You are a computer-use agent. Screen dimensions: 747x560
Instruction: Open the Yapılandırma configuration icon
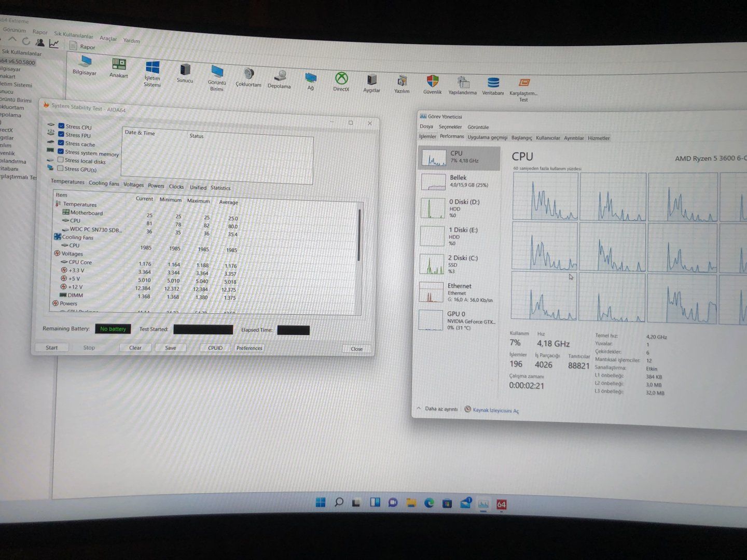point(463,86)
